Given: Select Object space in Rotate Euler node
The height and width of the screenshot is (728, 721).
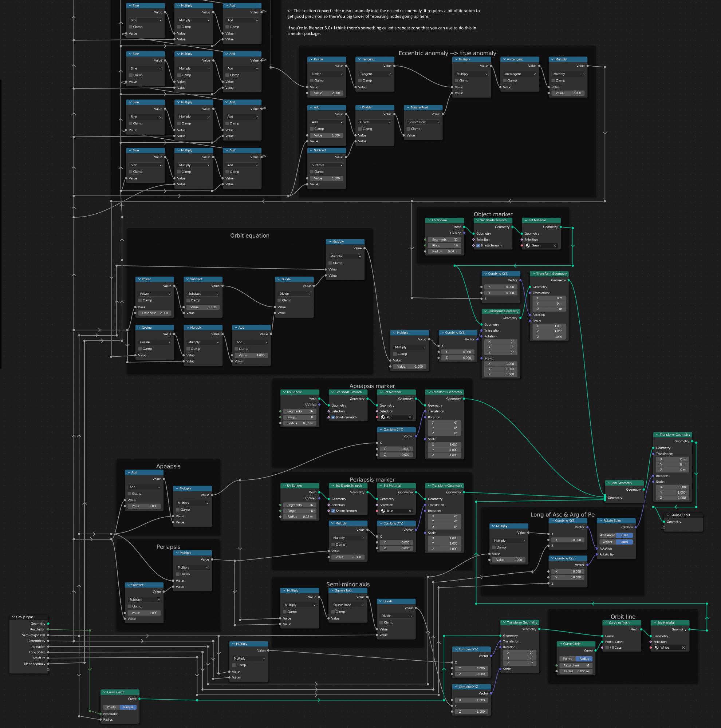Looking at the screenshot, I should [607, 542].
